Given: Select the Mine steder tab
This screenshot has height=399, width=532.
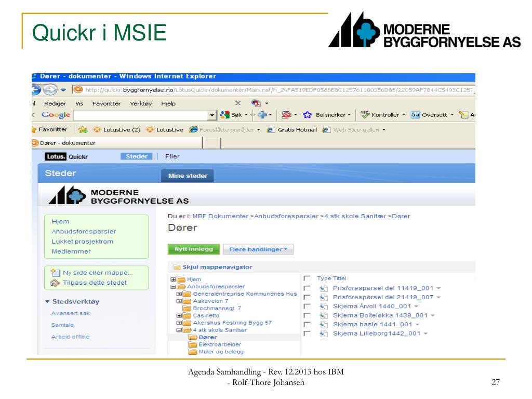Looking at the screenshot, I should click(188, 176).
